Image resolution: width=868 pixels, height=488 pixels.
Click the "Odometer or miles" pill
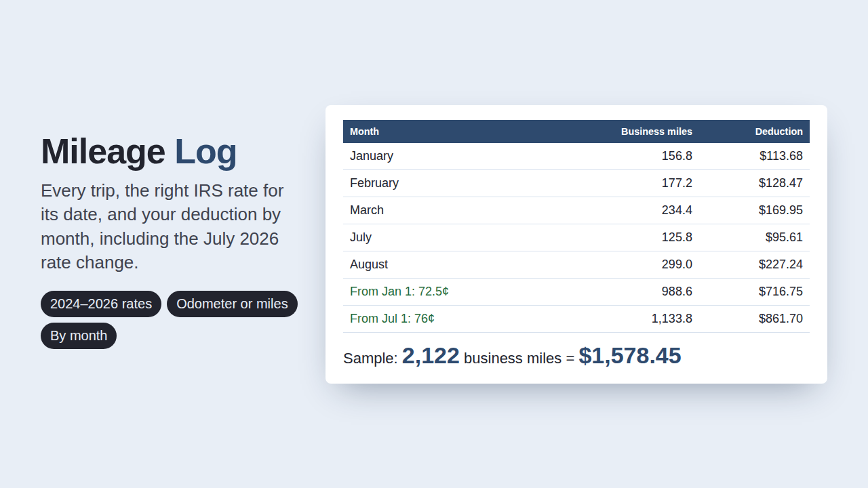pyautogui.click(x=232, y=304)
